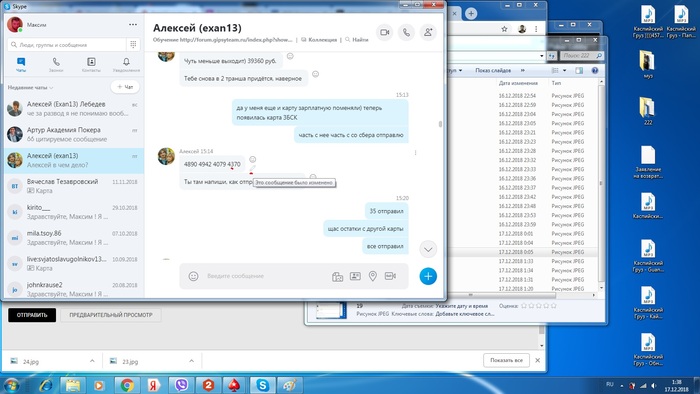
Task: Open the mila.tsoy.86 conversation
Action: pyautogui.click(x=74, y=238)
